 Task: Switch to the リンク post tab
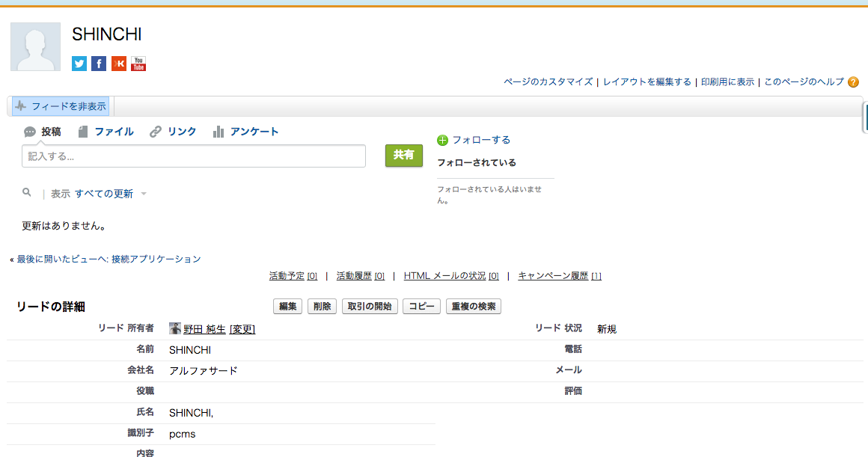click(174, 132)
